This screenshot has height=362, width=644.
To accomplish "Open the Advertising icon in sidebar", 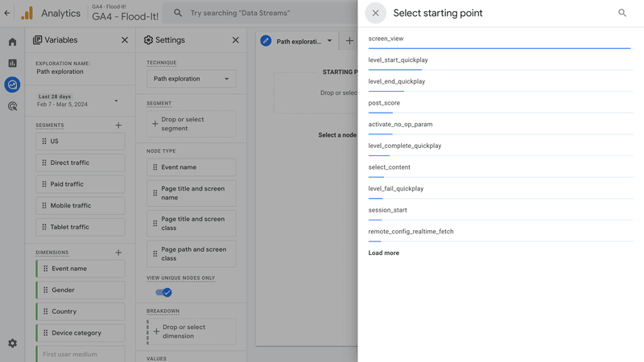I will click(12, 106).
